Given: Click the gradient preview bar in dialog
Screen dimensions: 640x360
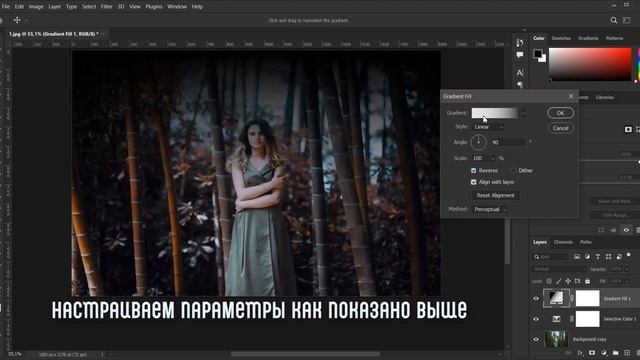Looking at the screenshot, I should click(x=495, y=113).
